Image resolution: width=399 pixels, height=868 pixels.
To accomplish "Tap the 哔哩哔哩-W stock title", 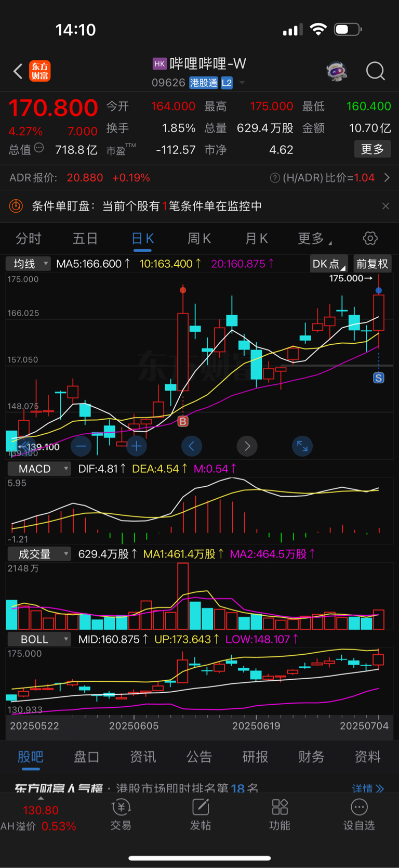I will [208, 64].
